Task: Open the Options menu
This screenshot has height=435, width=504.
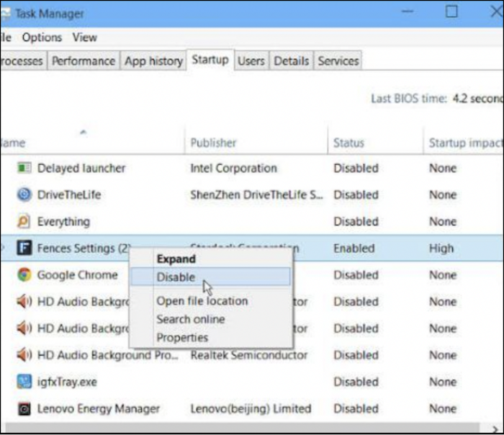Action: (42, 37)
